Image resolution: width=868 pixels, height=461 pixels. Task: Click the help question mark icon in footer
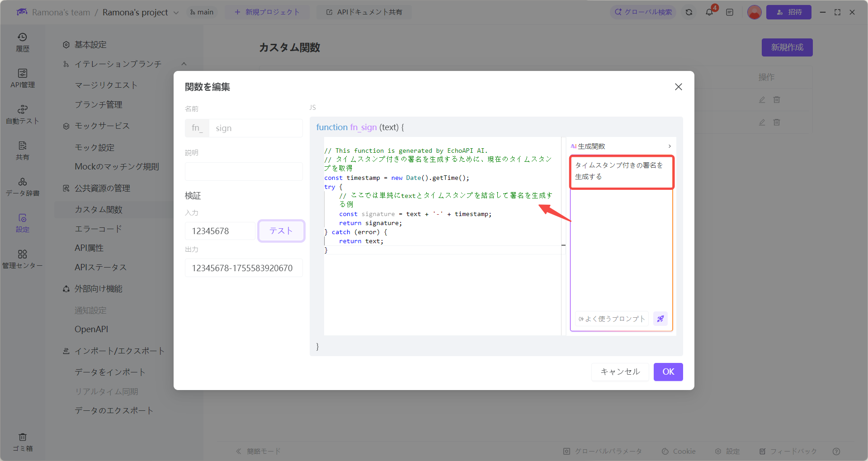pyautogui.click(x=836, y=451)
